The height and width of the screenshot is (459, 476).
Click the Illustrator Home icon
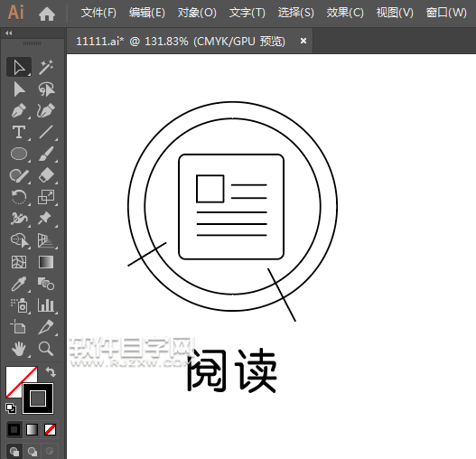point(47,14)
